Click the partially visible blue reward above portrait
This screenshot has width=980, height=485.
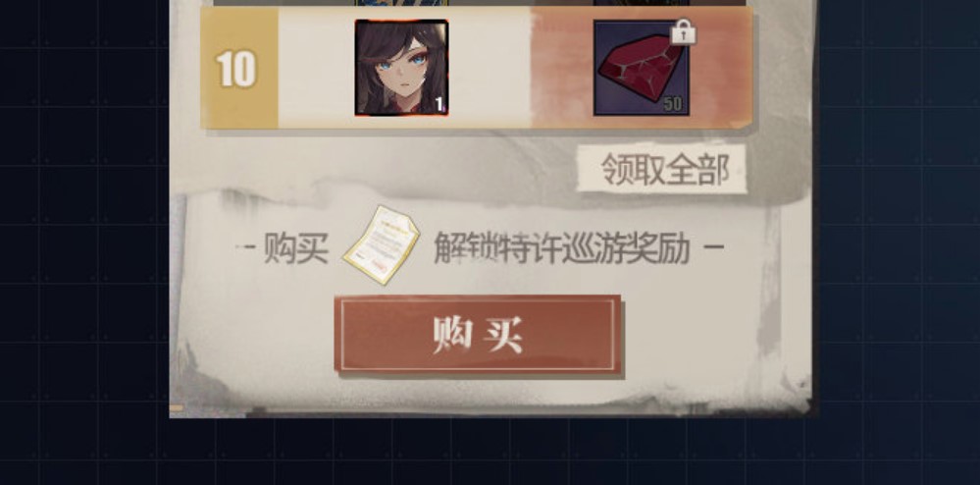(x=401, y=3)
